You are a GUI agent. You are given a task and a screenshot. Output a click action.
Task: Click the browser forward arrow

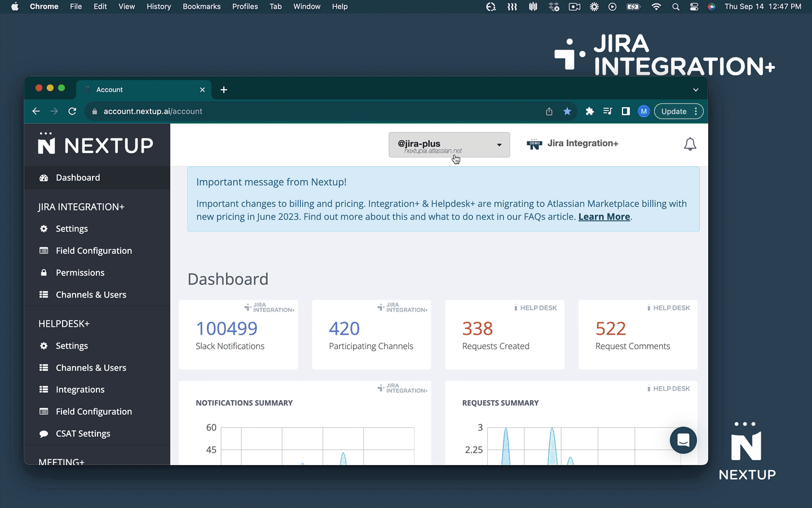point(54,111)
